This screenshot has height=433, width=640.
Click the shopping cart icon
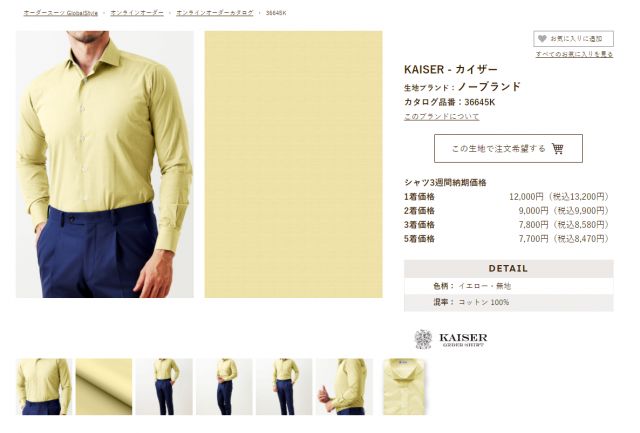[558, 149]
